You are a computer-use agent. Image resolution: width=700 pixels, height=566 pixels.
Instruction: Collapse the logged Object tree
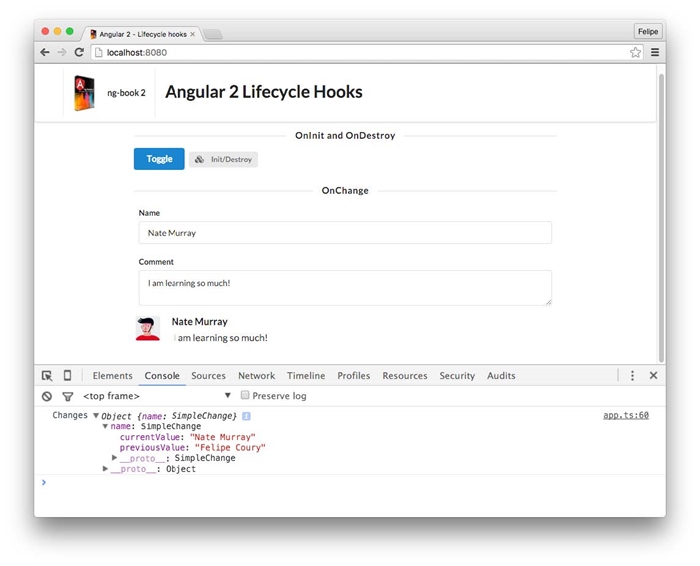coord(96,416)
